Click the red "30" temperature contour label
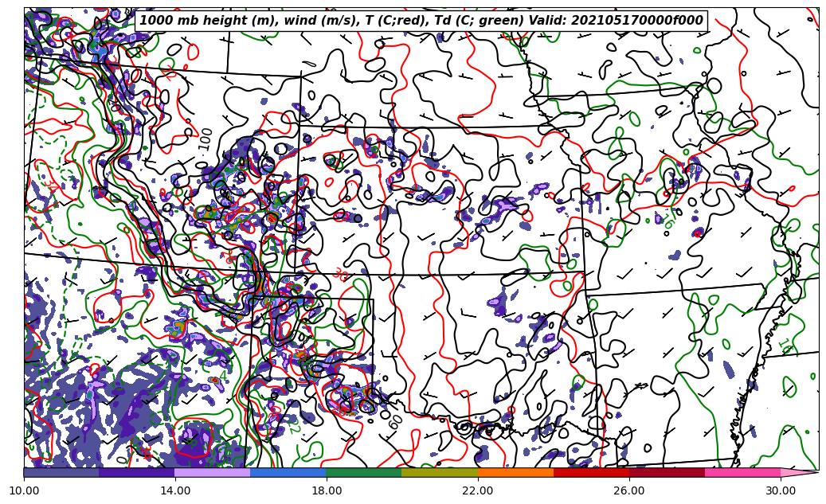 click(x=341, y=275)
